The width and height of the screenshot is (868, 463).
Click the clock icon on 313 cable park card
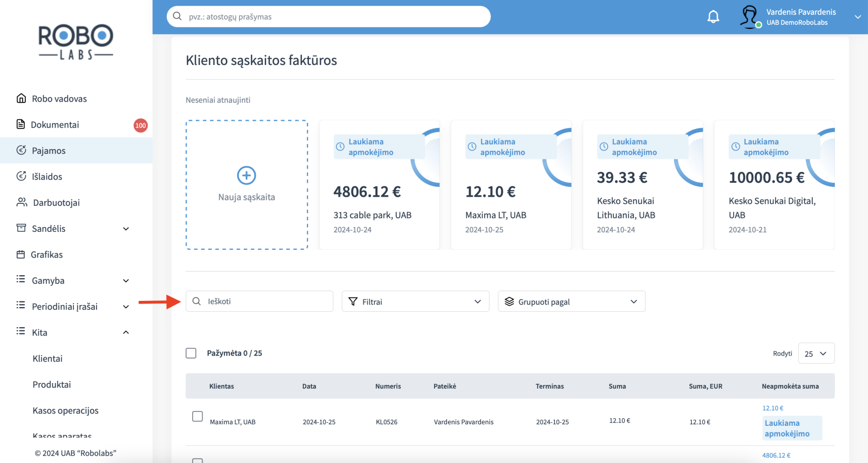[x=340, y=147]
